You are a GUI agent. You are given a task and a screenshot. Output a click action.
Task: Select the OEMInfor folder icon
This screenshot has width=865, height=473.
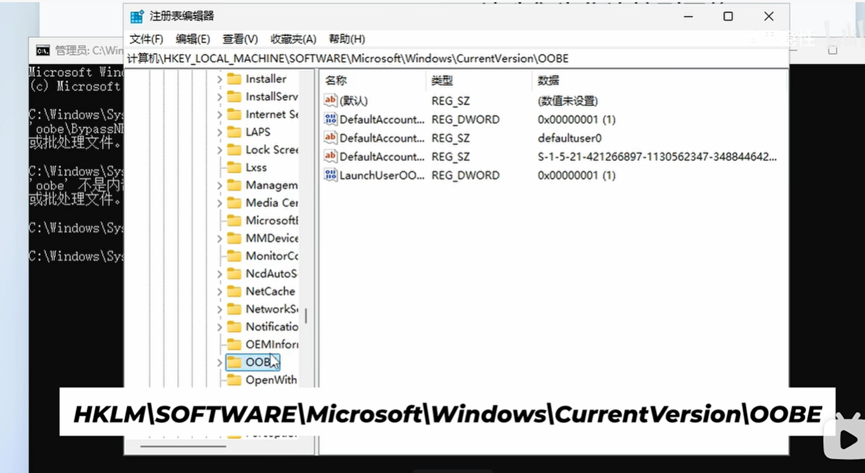pos(234,344)
